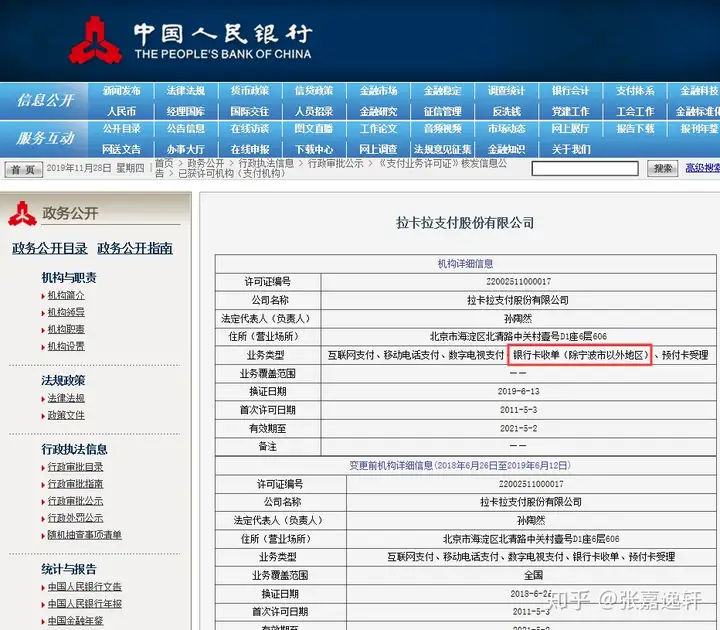720x630 pixels.
Task: Open 行政处罚公示 sidebar link
Action: pyautogui.click(x=75, y=518)
